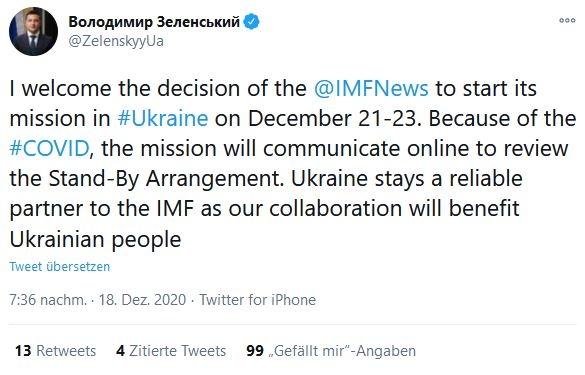Click the date 18. Dez. 2020
This screenshot has height=375, width=585.
[142, 300]
